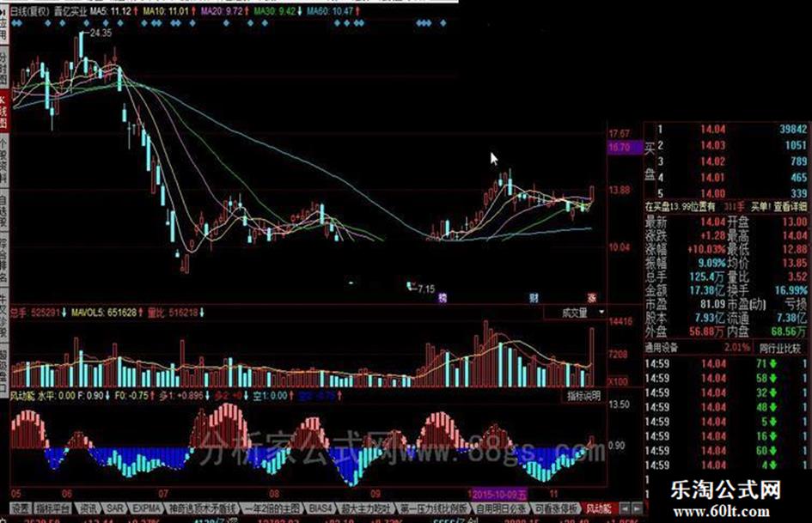Select the SAR indicator tab
This screenshot has height=523, width=812.
[114, 509]
